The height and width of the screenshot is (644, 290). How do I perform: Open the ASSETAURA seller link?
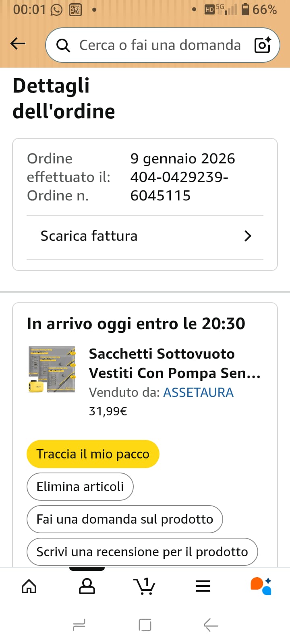click(x=198, y=392)
